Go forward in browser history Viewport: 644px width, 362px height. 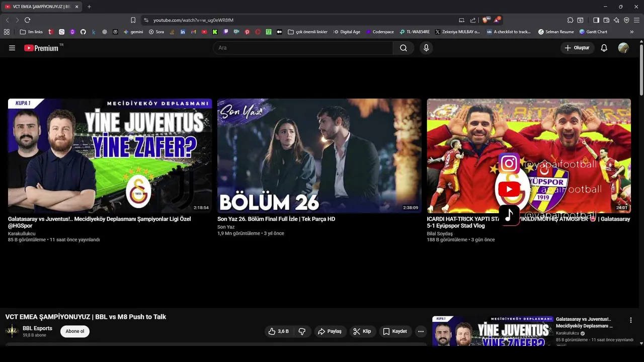tap(17, 20)
